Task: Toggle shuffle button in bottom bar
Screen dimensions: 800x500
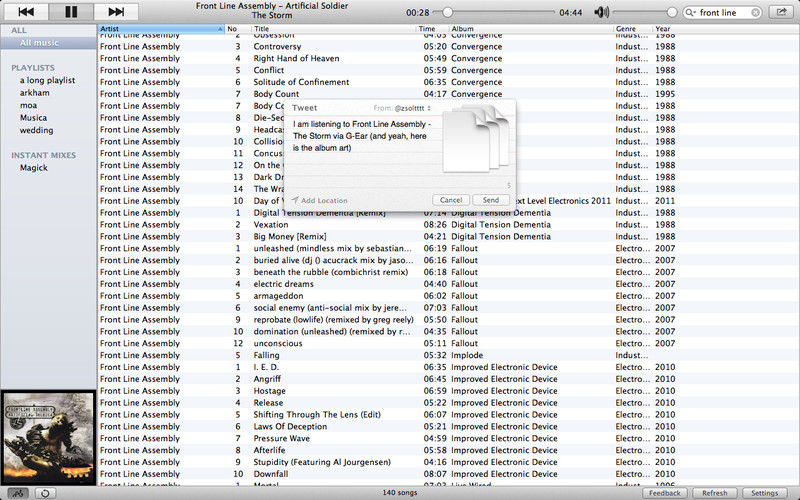Action: click(18, 493)
